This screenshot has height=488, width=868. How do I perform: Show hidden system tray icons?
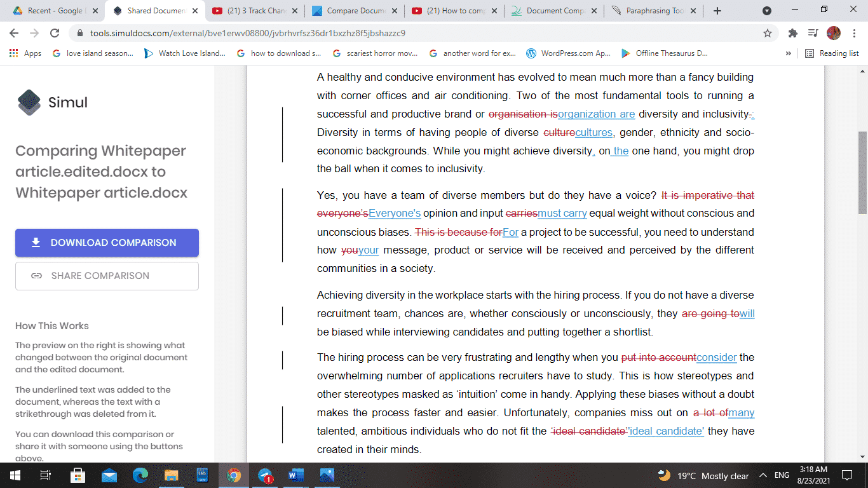(x=763, y=475)
